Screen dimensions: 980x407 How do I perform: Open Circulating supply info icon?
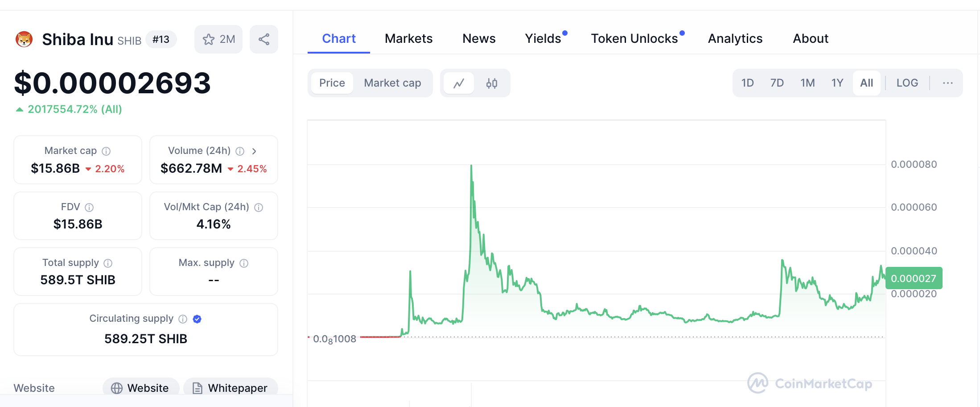pyautogui.click(x=183, y=319)
